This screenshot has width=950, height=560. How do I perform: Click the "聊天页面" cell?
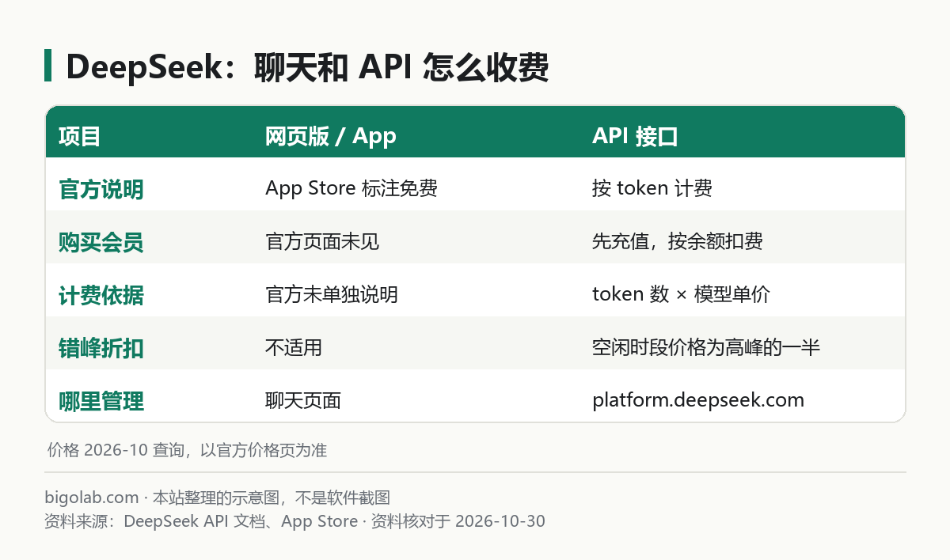click(303, 400)
